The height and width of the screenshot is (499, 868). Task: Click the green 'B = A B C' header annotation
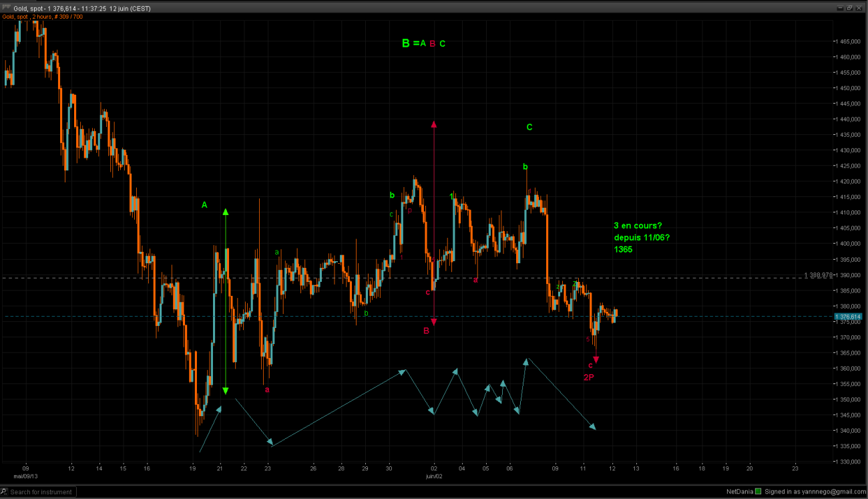(x=423, y=43)
